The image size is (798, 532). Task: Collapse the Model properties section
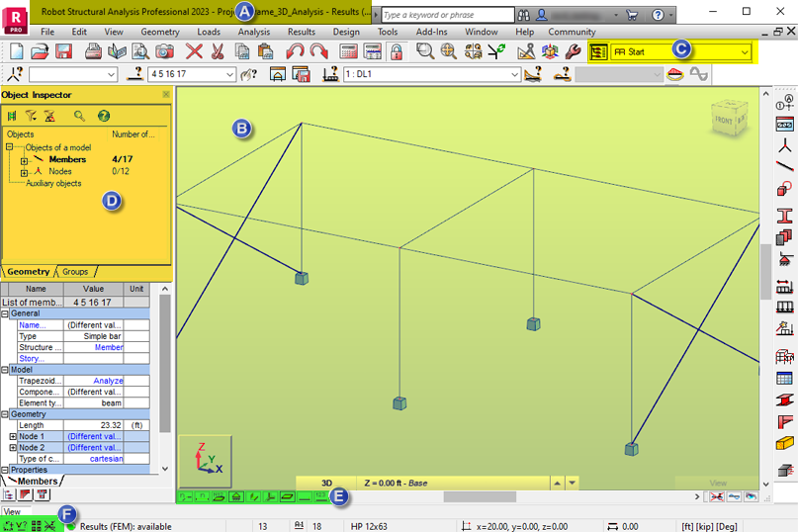(5, 370)
